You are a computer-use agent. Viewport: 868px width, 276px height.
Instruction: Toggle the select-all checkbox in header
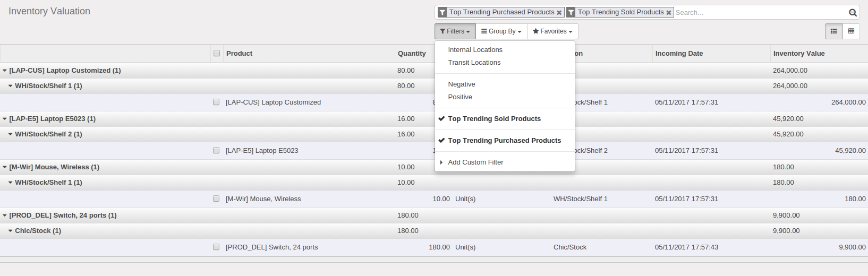217,53
